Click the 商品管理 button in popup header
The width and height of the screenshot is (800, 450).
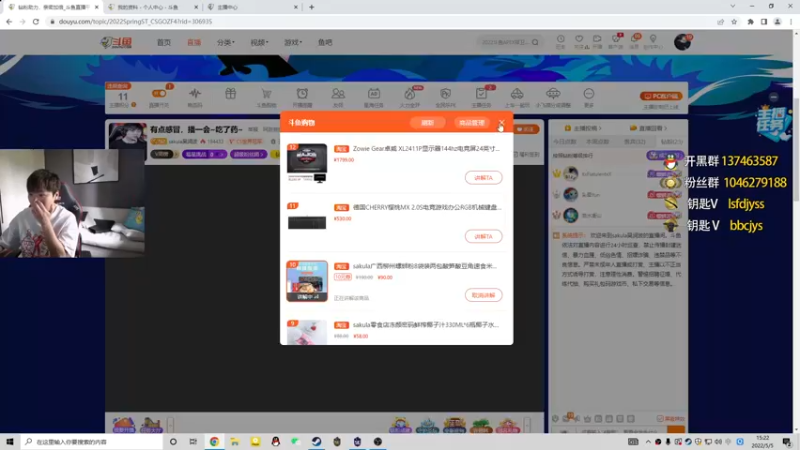tap(471, 123)
